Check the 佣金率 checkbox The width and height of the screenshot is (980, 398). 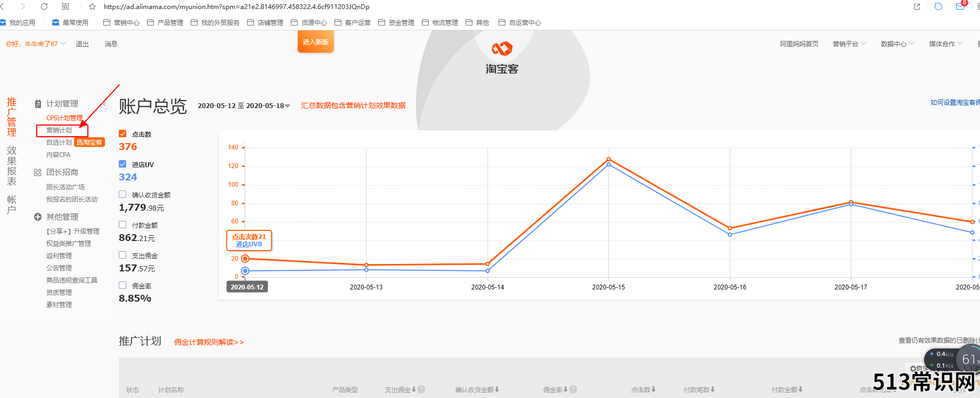(123, 285)
